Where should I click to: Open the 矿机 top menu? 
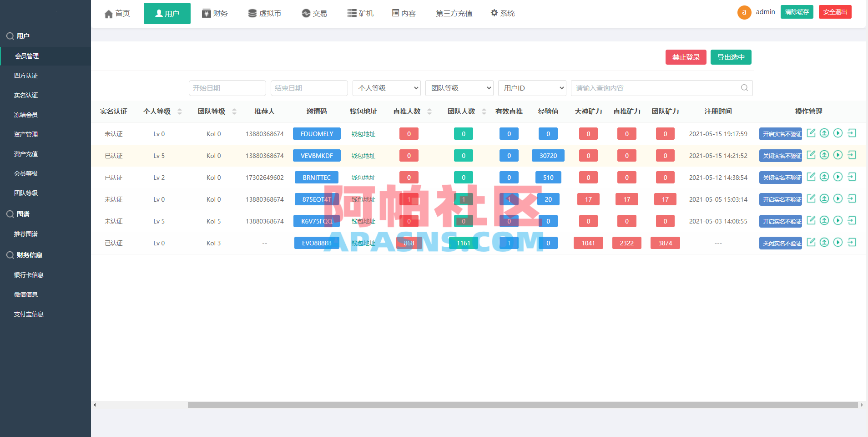coord(360,13)
